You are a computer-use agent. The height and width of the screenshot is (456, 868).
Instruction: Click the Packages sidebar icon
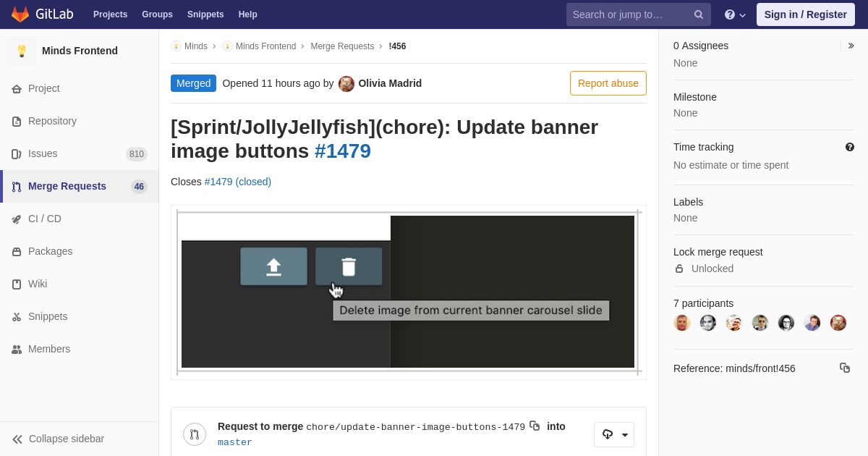coord(17,251)
